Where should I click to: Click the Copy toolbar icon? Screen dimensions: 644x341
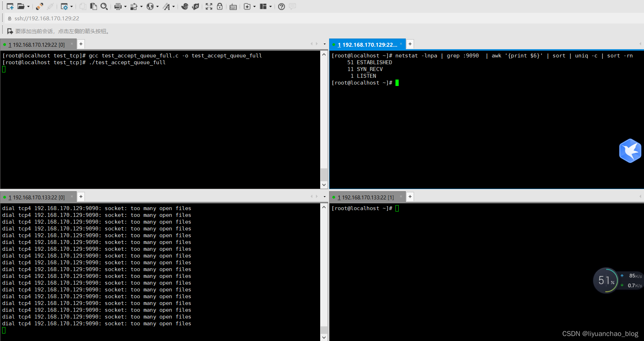pos(83,6)
